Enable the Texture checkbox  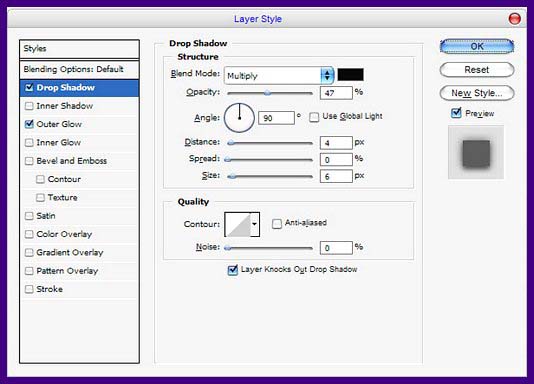[40, 197]
